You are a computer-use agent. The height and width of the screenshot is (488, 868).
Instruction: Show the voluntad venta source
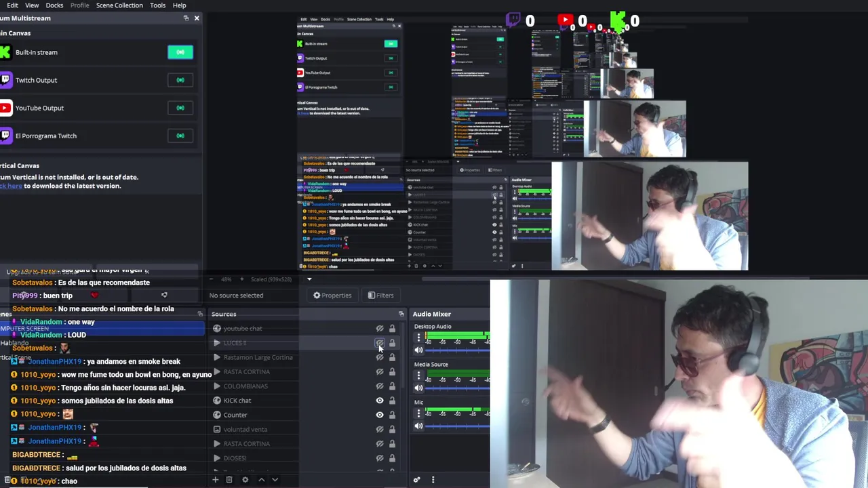pyautogui.click(x=380, y=429)
